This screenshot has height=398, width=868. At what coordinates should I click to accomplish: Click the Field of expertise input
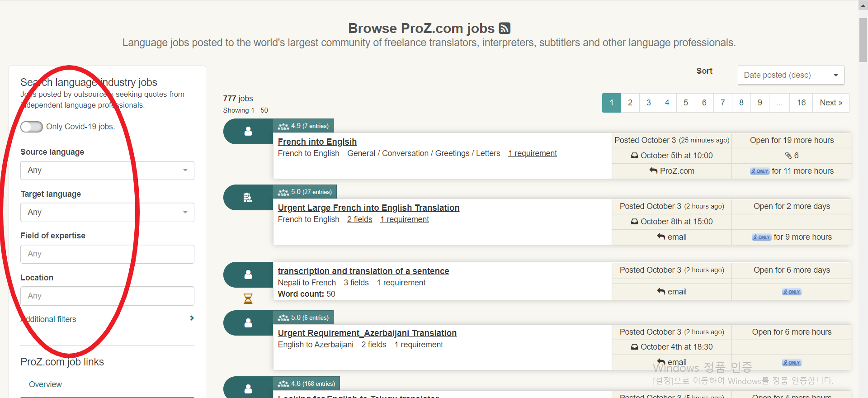click(x=107, y=254)
